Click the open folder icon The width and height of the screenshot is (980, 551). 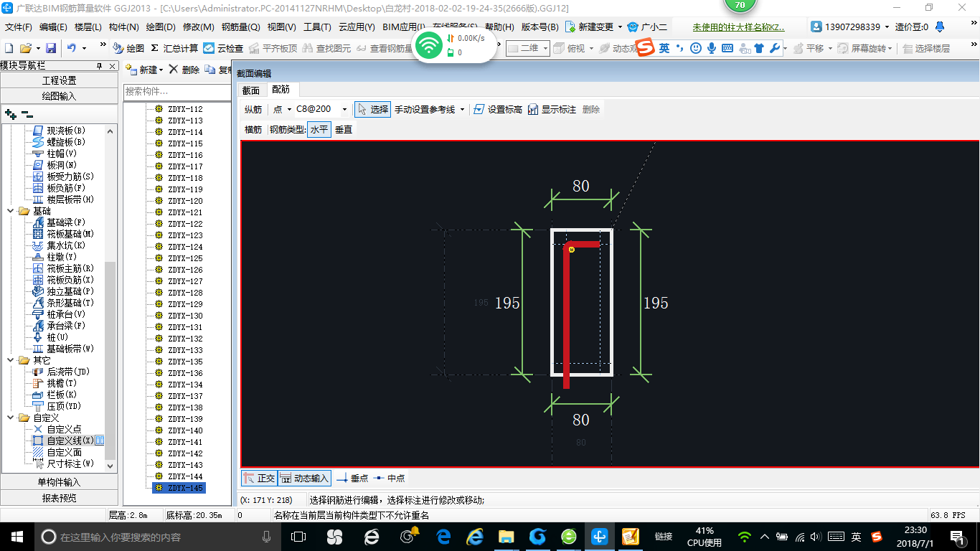[x=25, y=48]
